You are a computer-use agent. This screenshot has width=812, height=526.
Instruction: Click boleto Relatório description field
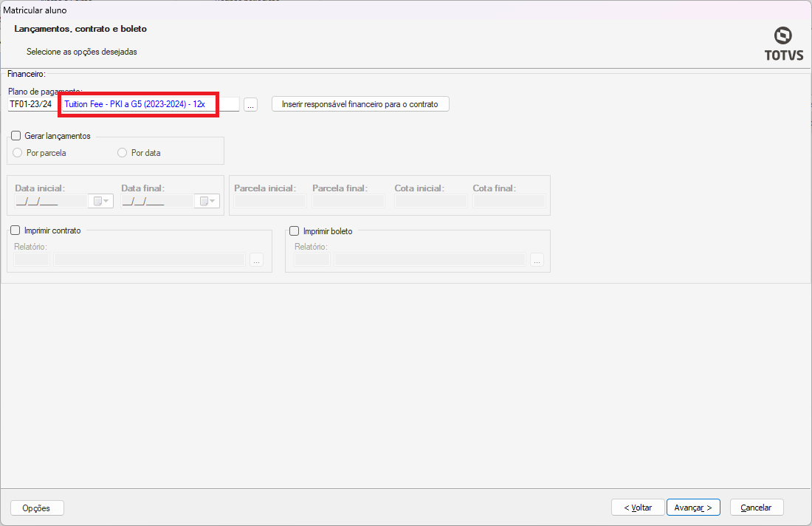click(x=430, y=259)
